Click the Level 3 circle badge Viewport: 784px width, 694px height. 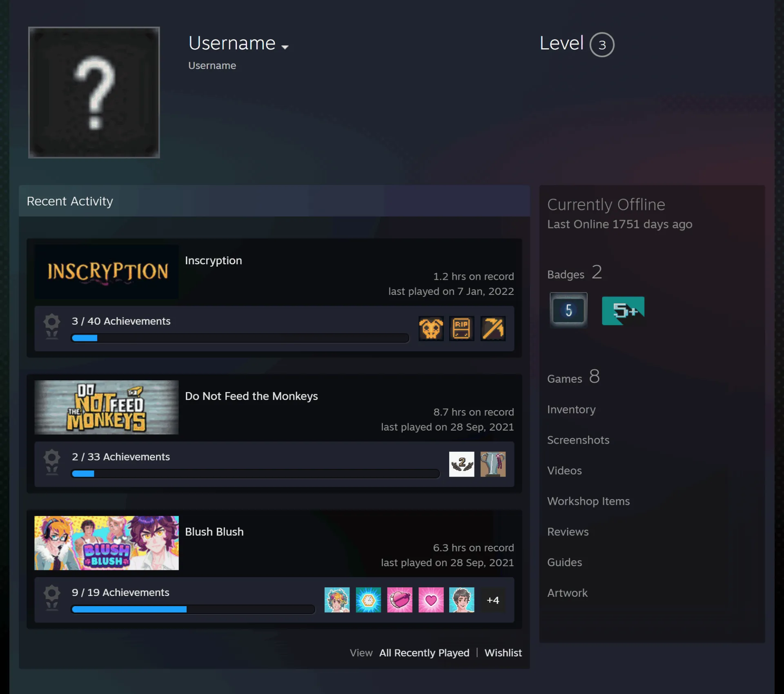pyautogui.click(x=601, y=45)
